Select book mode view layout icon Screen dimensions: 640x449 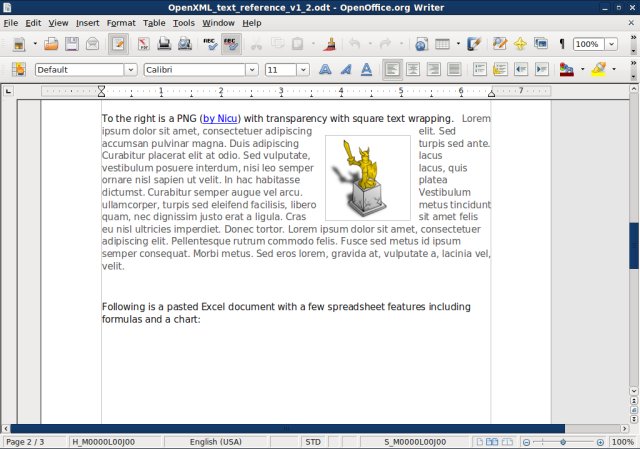[x=507, y=442]
